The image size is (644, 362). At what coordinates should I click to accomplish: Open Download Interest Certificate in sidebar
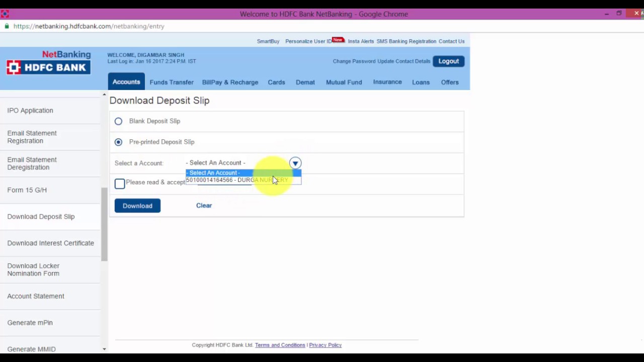[51, 243]
